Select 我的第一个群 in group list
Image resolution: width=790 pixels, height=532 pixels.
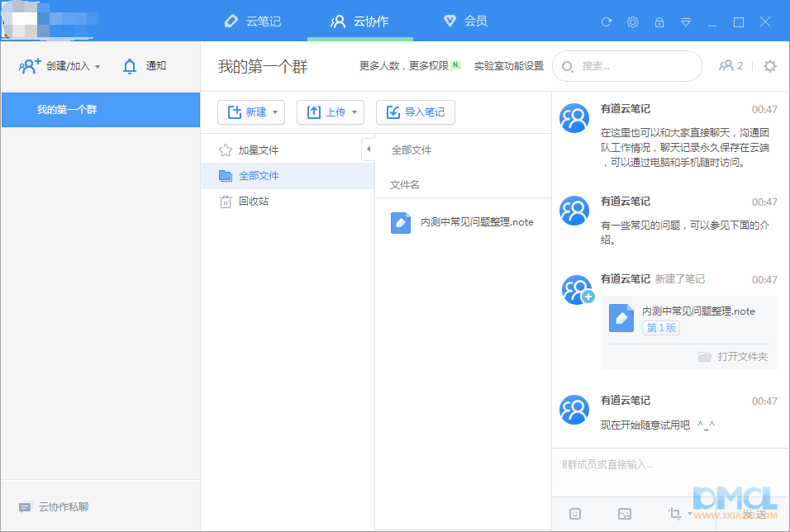pos(101,110)
